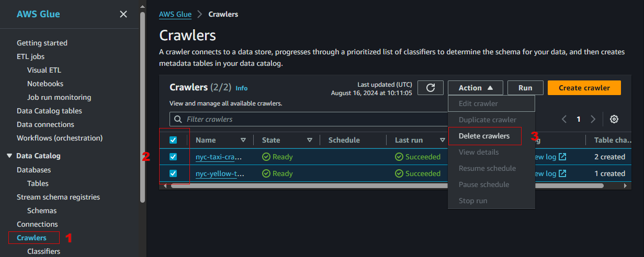
Task: Click the Schedule column header
Action: pos(344,140)
